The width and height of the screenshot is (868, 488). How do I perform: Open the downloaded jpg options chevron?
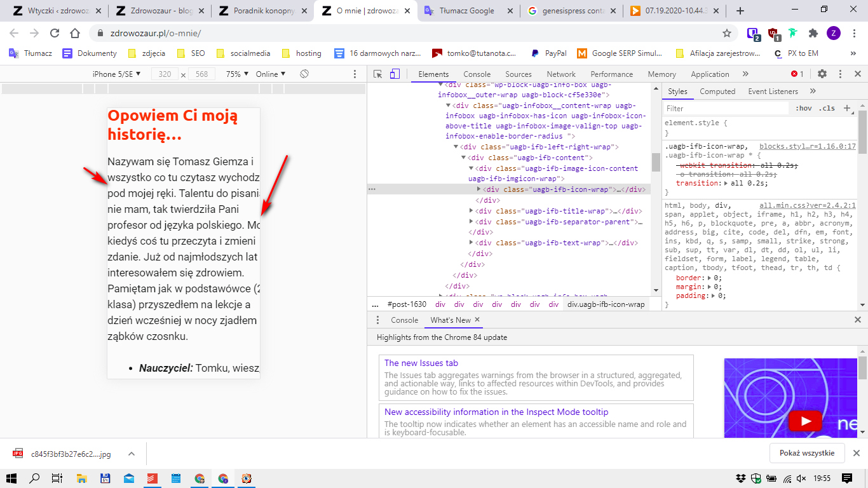[x=132, y=454]
